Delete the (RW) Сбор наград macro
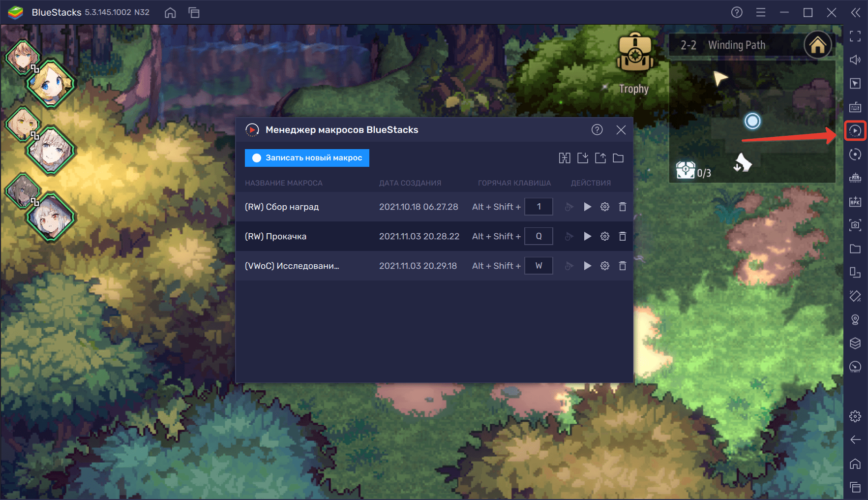This screenshot has height=500, width=868. point(623,207)
